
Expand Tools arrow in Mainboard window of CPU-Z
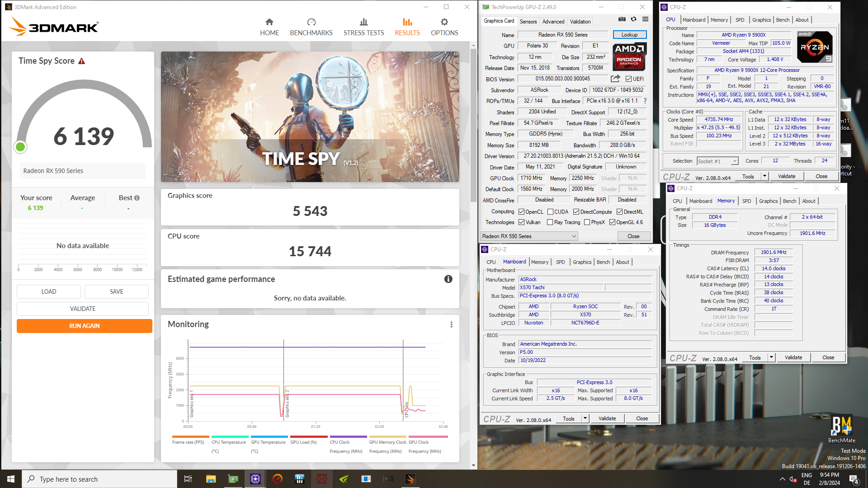[585, 418]
